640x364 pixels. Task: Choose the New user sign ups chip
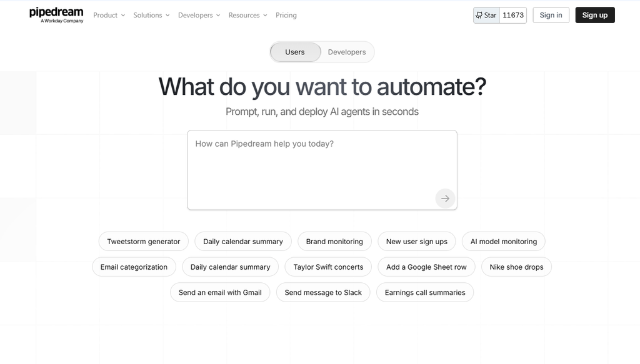point(417,241)
